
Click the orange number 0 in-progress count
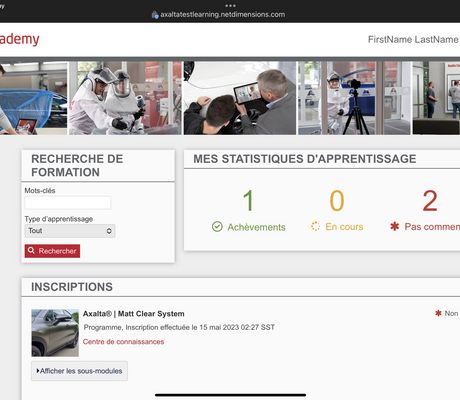(337, 200)
